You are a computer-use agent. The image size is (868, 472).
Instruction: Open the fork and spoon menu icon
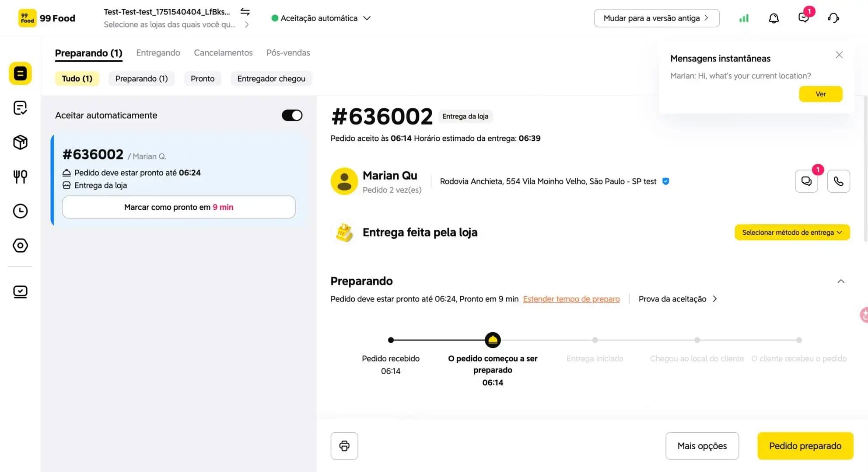tap(20, 177)
